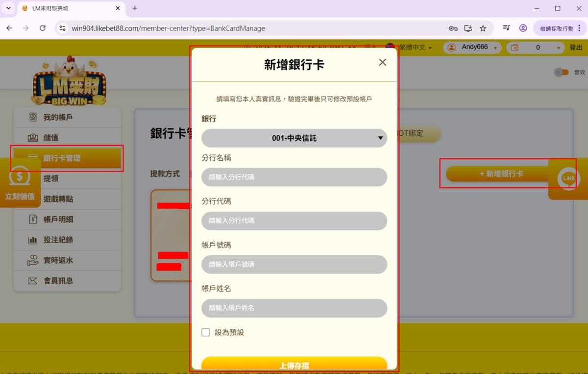Click the 實時返水 hand coin icon
The height and width of the screenshot is (374, 588).
point(33,260)
